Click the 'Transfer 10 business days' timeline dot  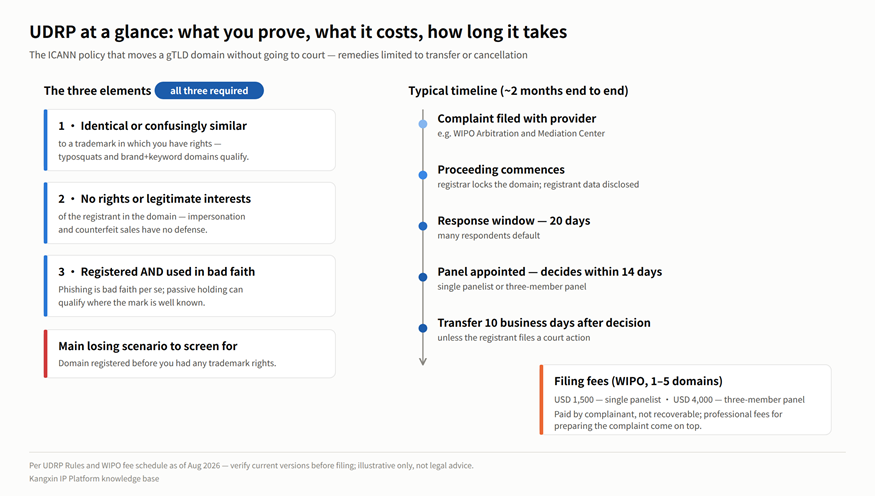[x=423, y=328]
